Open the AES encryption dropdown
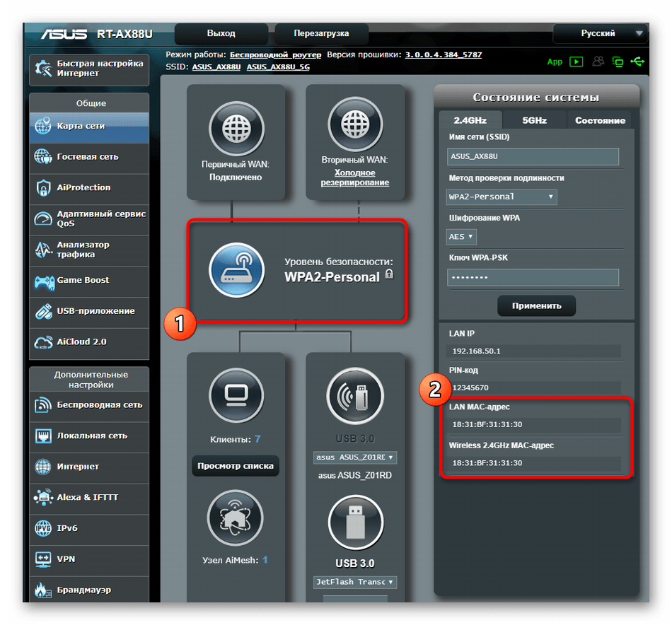 pyautogui.click(x=462, y=236)
